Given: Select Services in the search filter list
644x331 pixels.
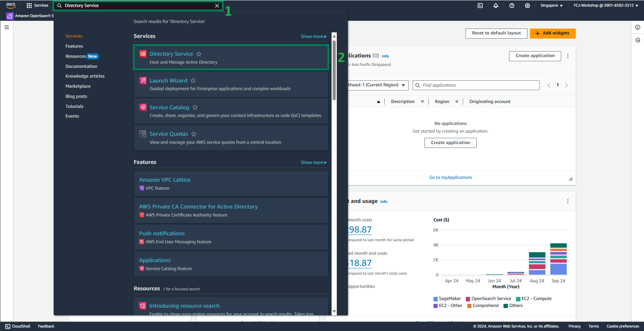Looking at the screenshot, I should [x=74, y=36].
